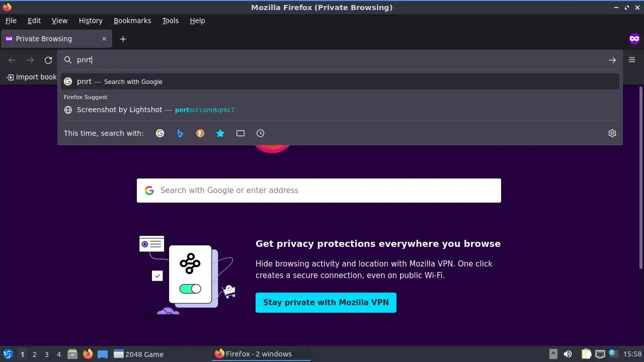This screenshot has width=644, height=362.
Task: Click the eject removable media tray icon
Action: pyautogui.click(x=553, y=354)
